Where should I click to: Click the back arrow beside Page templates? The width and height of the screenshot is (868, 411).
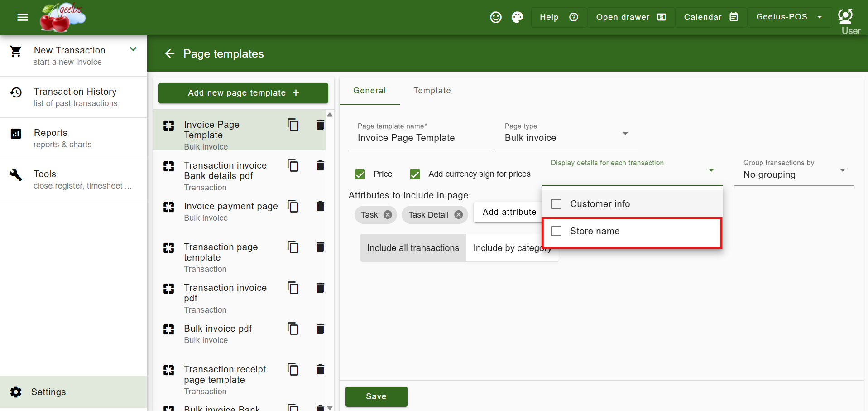tap(170, 54)
